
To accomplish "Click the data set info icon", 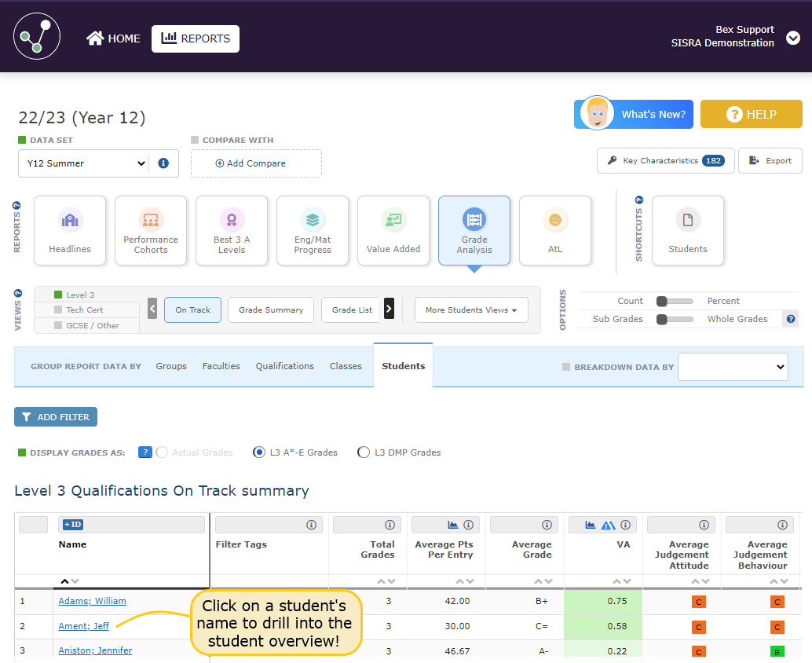I will click(163, 163).
